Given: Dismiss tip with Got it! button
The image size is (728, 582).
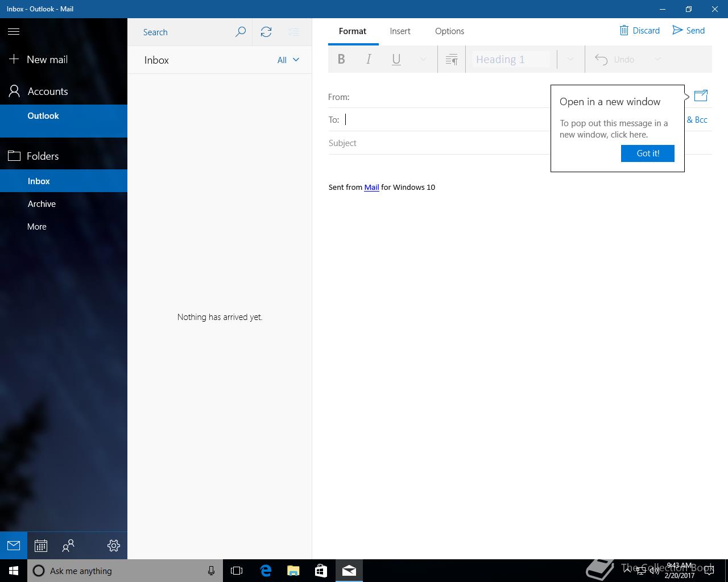Looking at the screenshot, I should (x=648, y=153).
